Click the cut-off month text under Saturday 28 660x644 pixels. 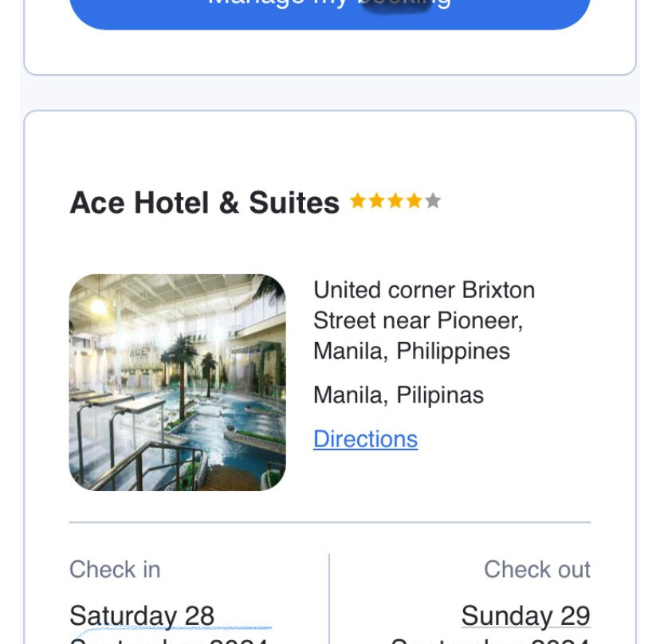click(169, 639)
